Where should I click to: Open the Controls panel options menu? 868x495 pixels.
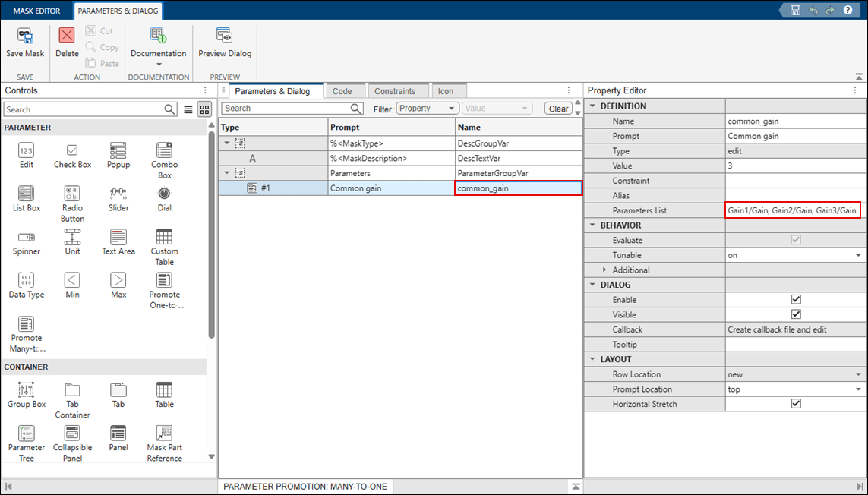205,90
